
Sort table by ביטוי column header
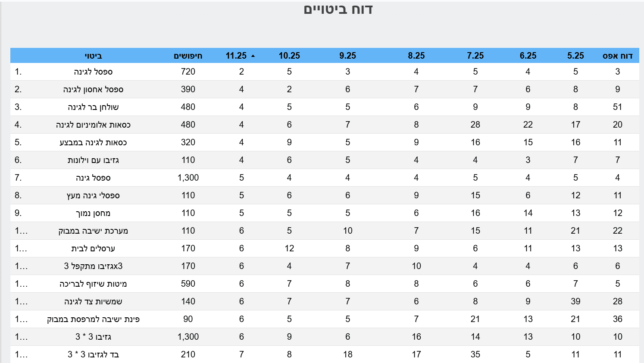tap(93, 56)
